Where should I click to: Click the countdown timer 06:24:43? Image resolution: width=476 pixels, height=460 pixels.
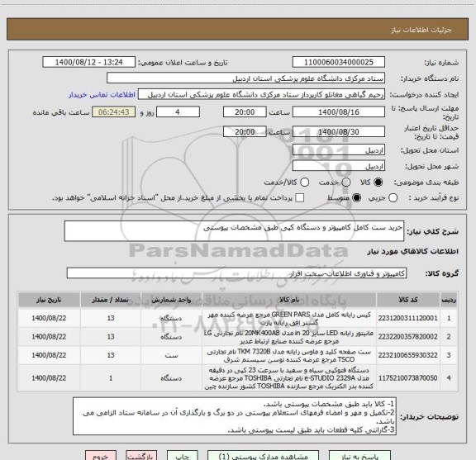113,112
